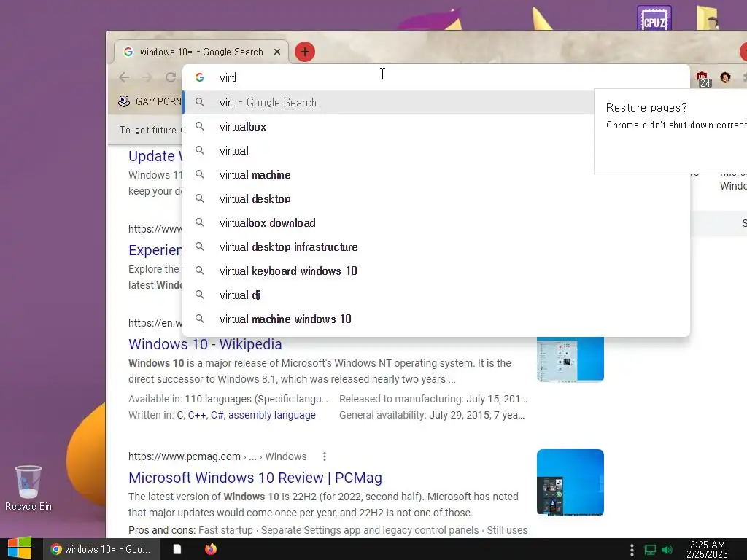747x560 pixels.
Task: Select the 'virtualbox download' suggestion
Action: click(436, 223)
